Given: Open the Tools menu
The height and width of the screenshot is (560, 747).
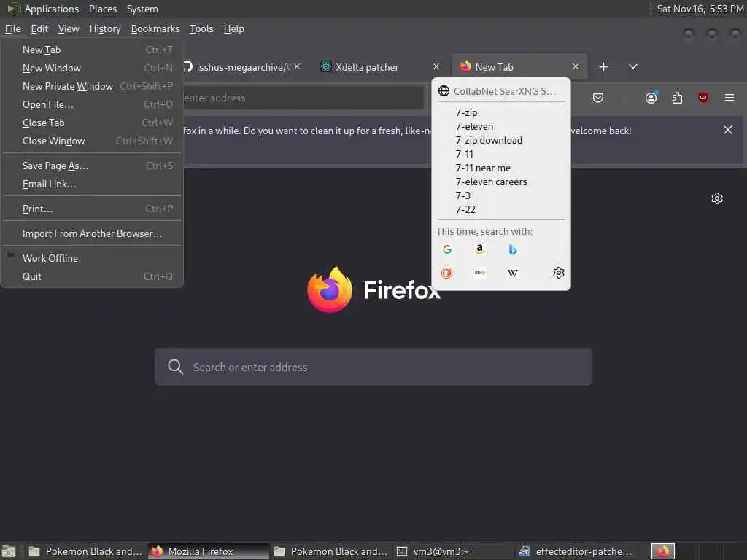Looking at the screenshot, I should point(201,28).
